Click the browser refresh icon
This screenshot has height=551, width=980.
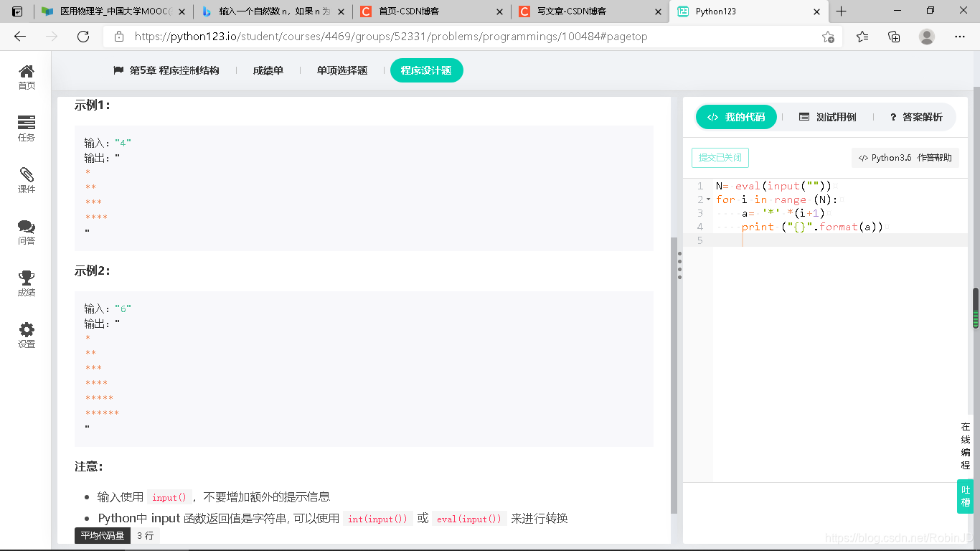(x=83, y=37)
